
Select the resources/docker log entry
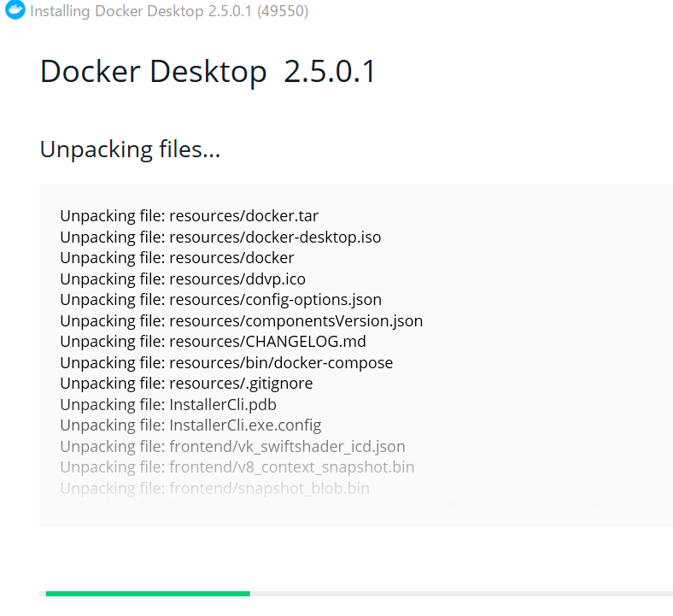click(178, 258)
